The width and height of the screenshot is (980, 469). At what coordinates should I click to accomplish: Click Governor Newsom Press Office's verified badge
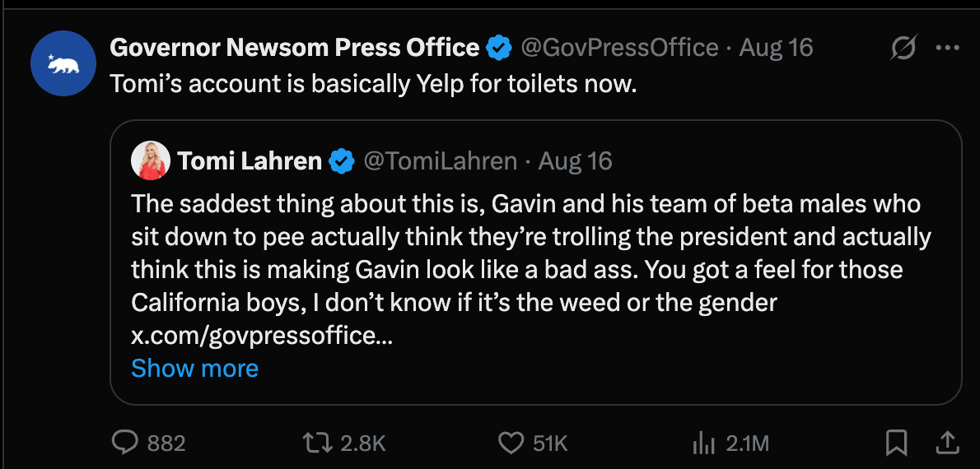(x=499, y=49)
